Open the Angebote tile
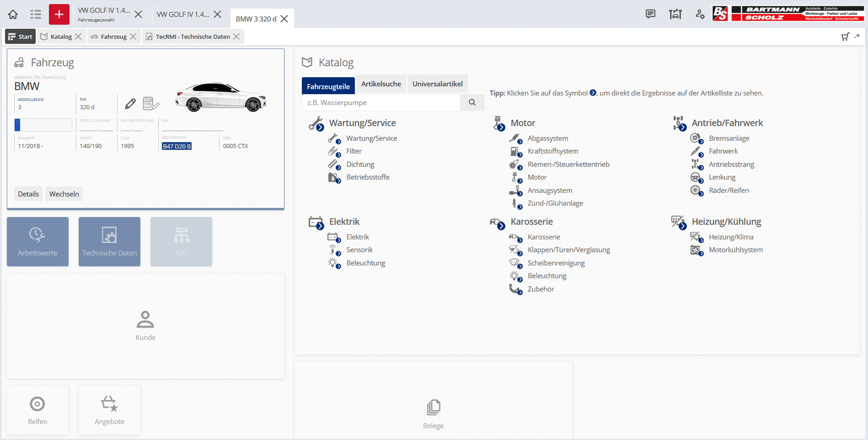 (x=109, y=410)
